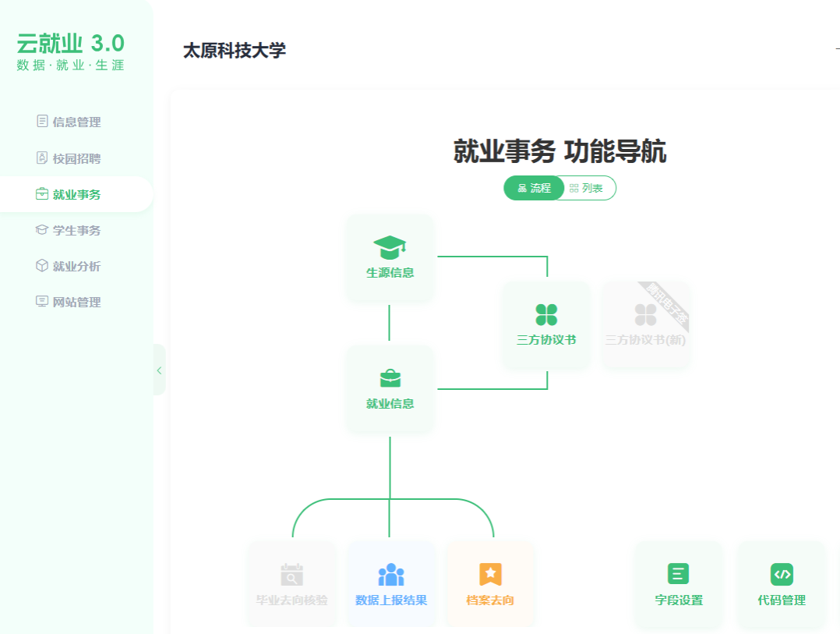Select 就业事务 in the sidebar
Screen dimensions: 840x634
coord(76,194)
